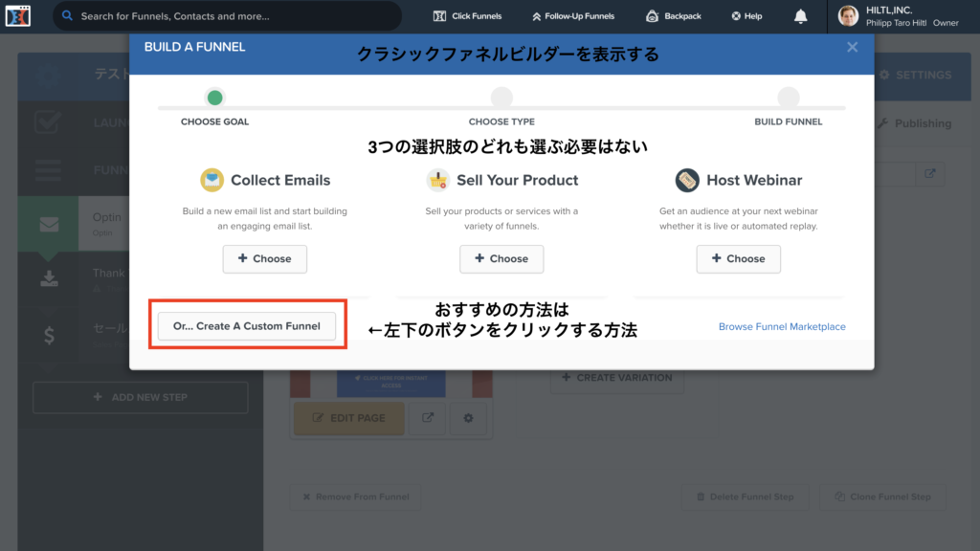Viewport: 980px width, 551px height.
Task: Click the open-in-new-tab icon beside the URL field
Action: click(930, 174)
